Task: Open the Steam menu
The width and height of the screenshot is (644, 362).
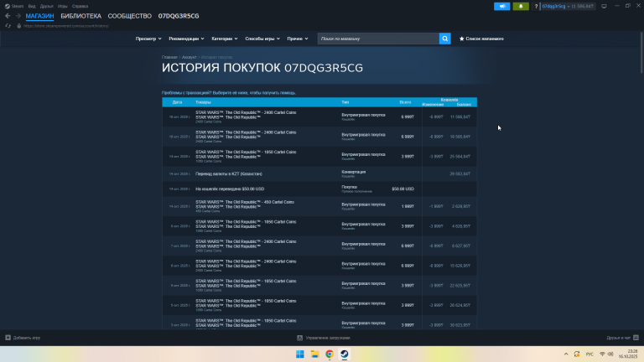Action: 18,6
